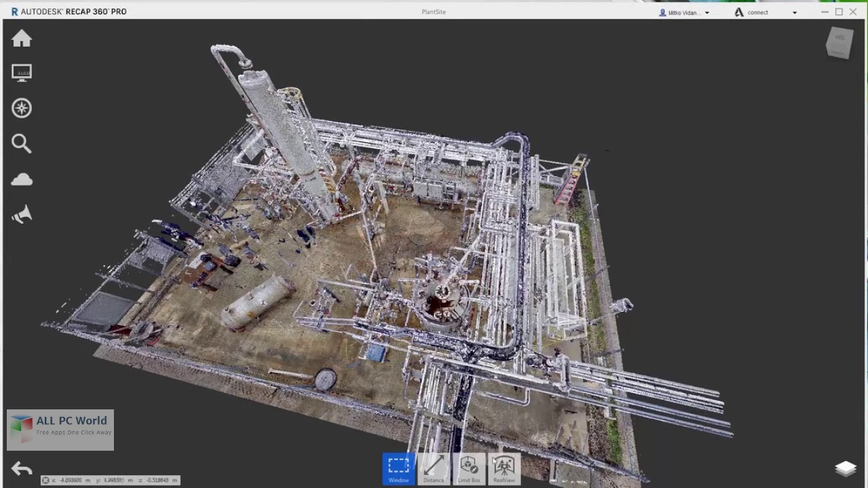Expand the Mitko Vidan account dropdown

[x=707, y=13]
